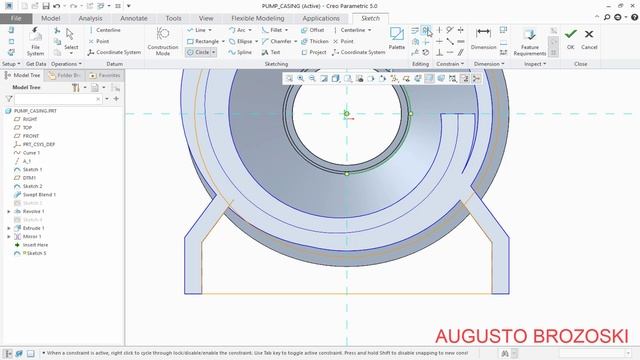
Task: Open the Line tool dropdown arrow
Action: click(210, 30)
